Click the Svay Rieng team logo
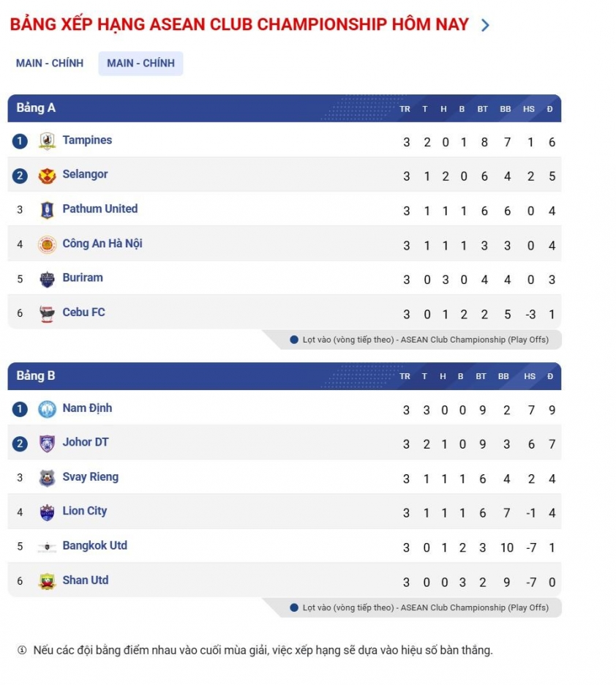This screenshot has height=685, width=616. 47,478
